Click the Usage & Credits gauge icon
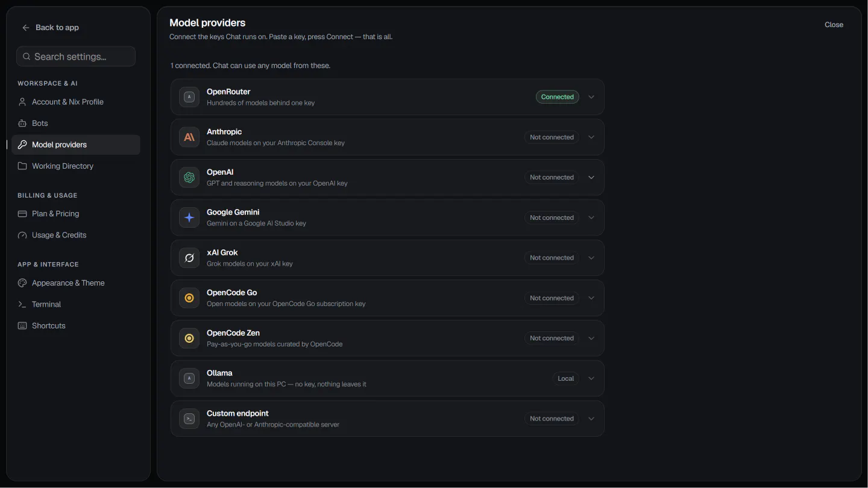 [22, 235]
